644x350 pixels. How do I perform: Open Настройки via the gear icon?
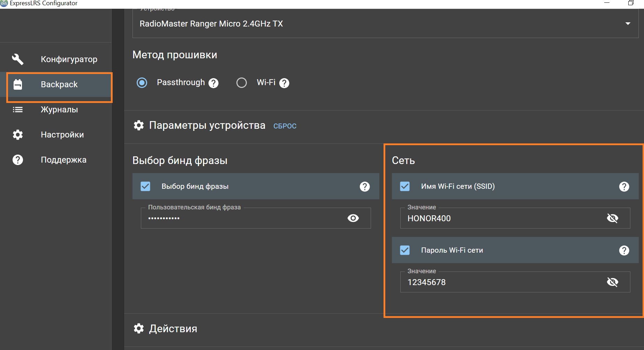point(17,134)
